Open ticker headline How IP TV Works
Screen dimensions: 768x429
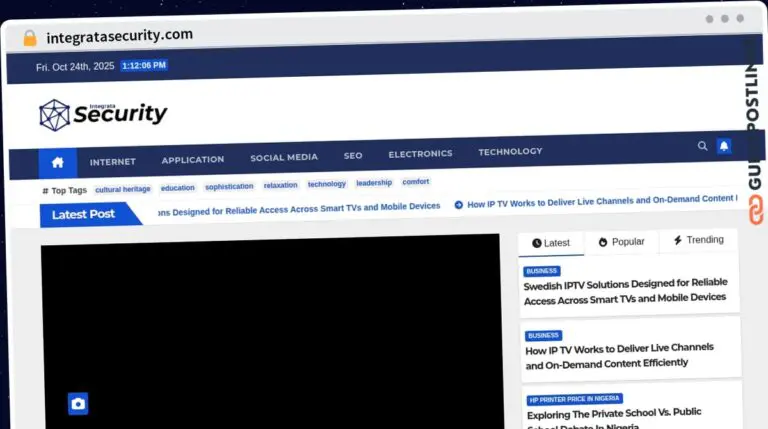coord(600,200)
